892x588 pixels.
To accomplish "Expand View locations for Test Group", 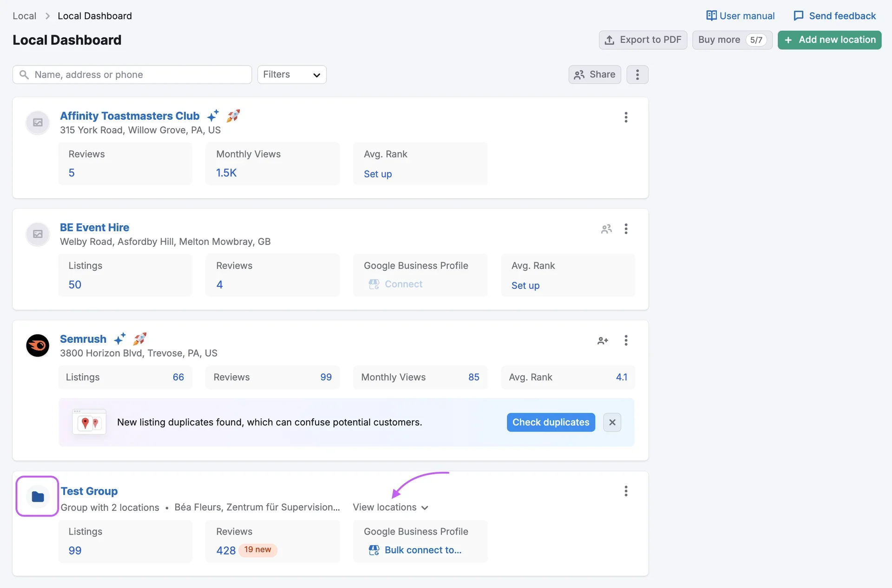I will (390, 507).
